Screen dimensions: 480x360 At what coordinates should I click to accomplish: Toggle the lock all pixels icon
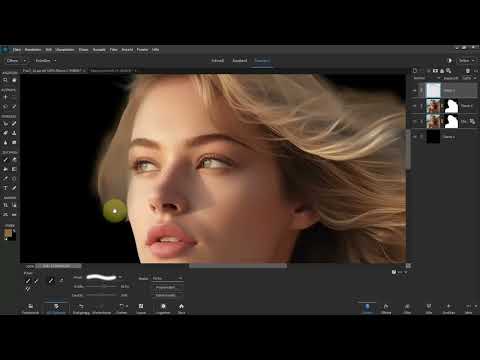click(442, 71)
